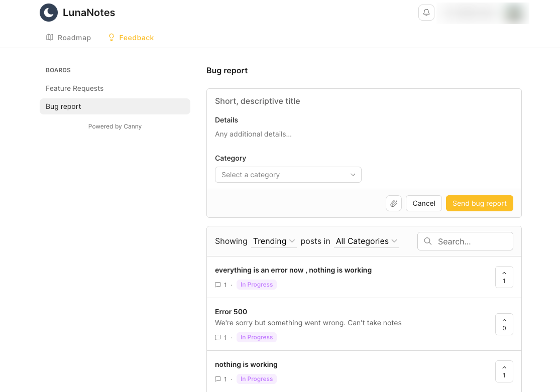Click the magnifying glass search icon
The height and width of the screenshot is (392, 560).
(428, 241)
